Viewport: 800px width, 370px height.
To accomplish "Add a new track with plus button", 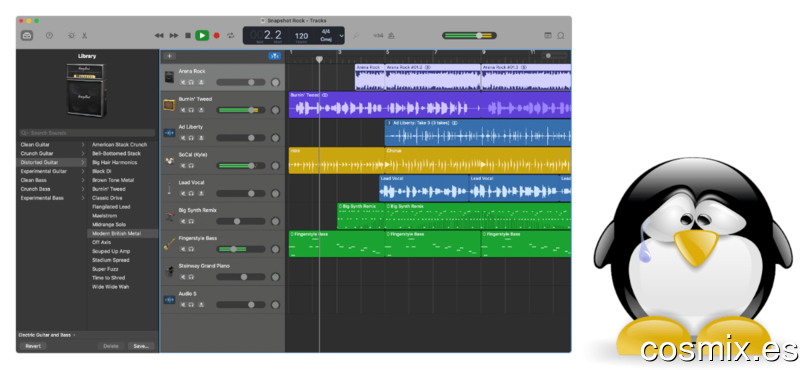I will click(x=169, y=56).
